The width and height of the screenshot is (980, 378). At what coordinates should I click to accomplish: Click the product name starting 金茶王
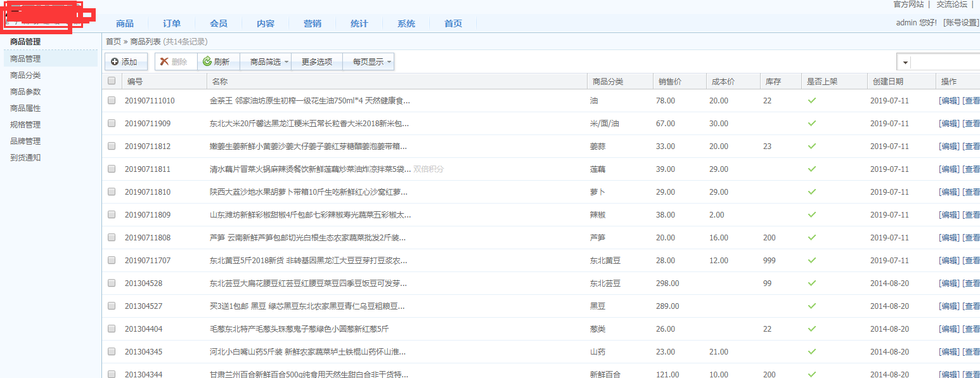coord(310,100)
